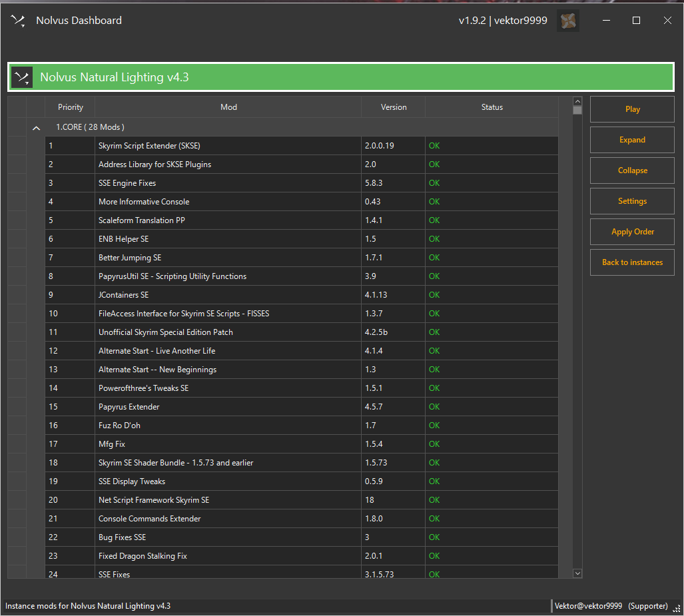Select Address Library for SKSE Plugins

point(302,164)
